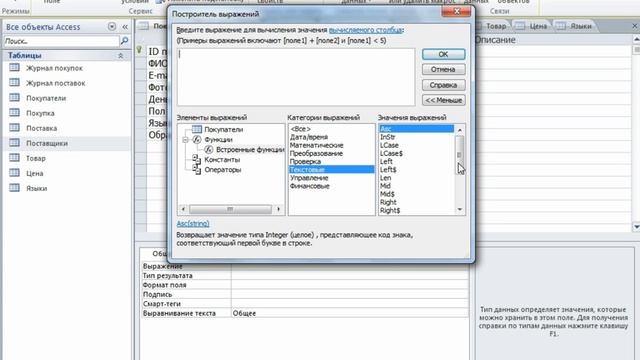This screenshot has width=640, height=360.
Task: Click the Покупатели table icon in expression elements tree
Action: (197, 129)
